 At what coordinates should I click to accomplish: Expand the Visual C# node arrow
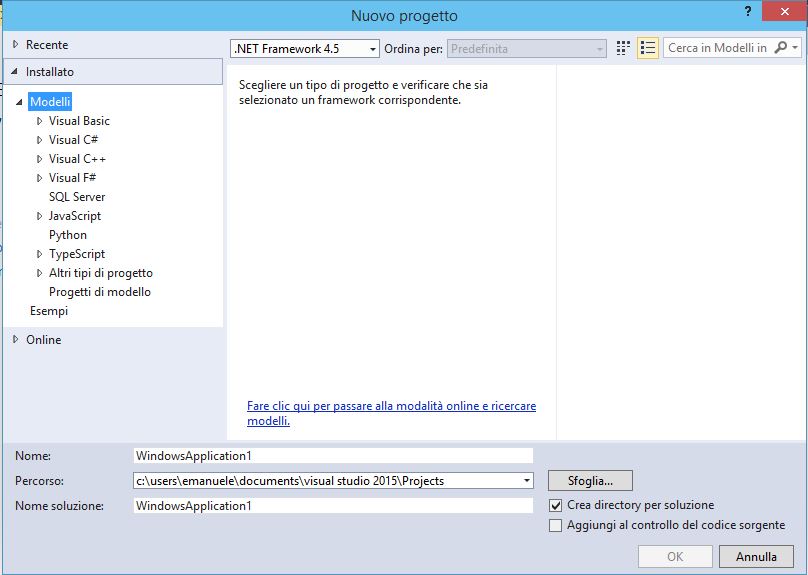[x=39, y=140]
